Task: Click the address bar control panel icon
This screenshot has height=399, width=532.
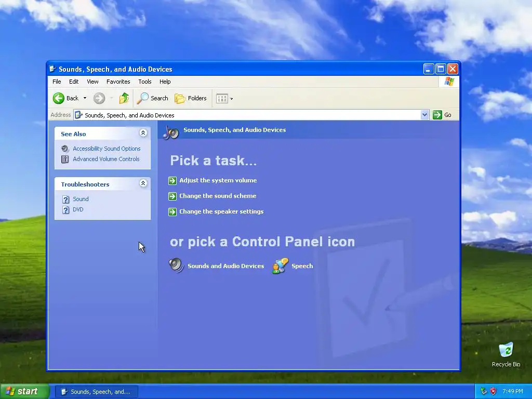Action: [79, 115]
